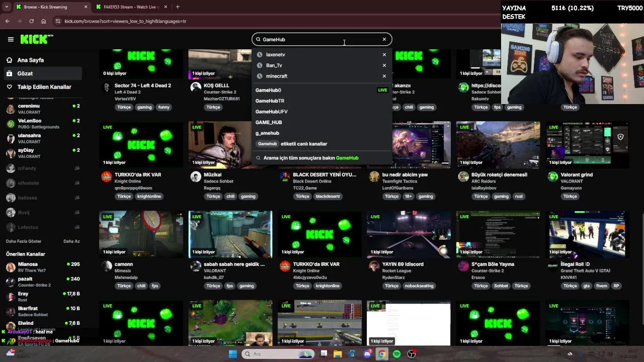Open VeLenSoo channel in the sidebar
The image size is (644, 362).
[x=42, y=124]
